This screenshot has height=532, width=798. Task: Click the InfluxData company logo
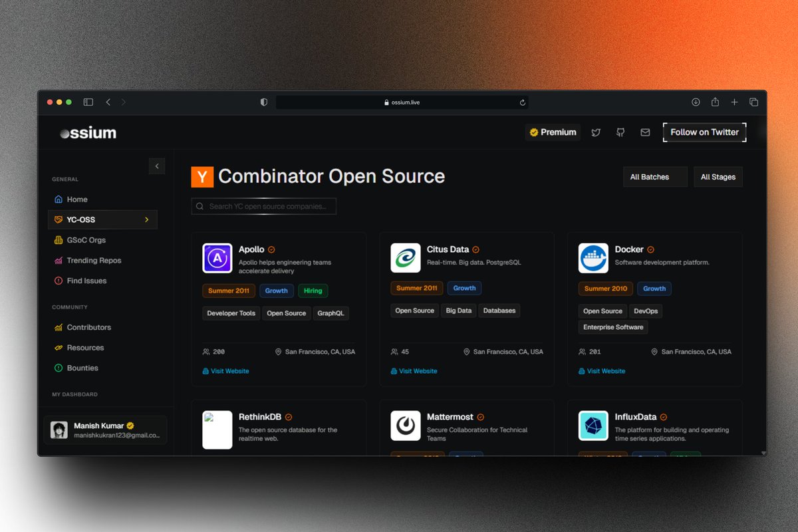coord(593,426)
